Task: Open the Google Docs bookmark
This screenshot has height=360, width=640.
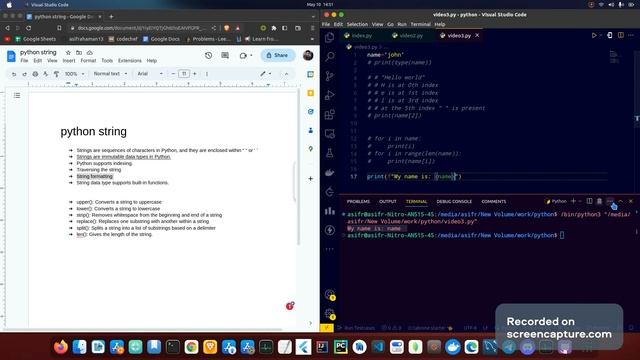Action: coord(161,39)
